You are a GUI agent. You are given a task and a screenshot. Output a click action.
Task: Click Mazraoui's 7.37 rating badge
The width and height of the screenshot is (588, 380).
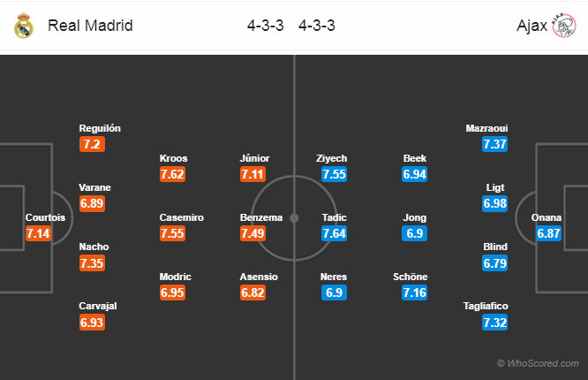495,144
